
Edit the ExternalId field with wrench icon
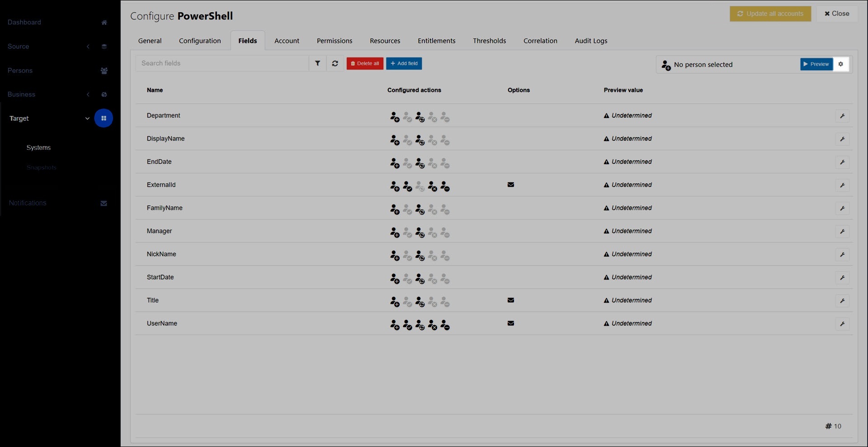842,185
